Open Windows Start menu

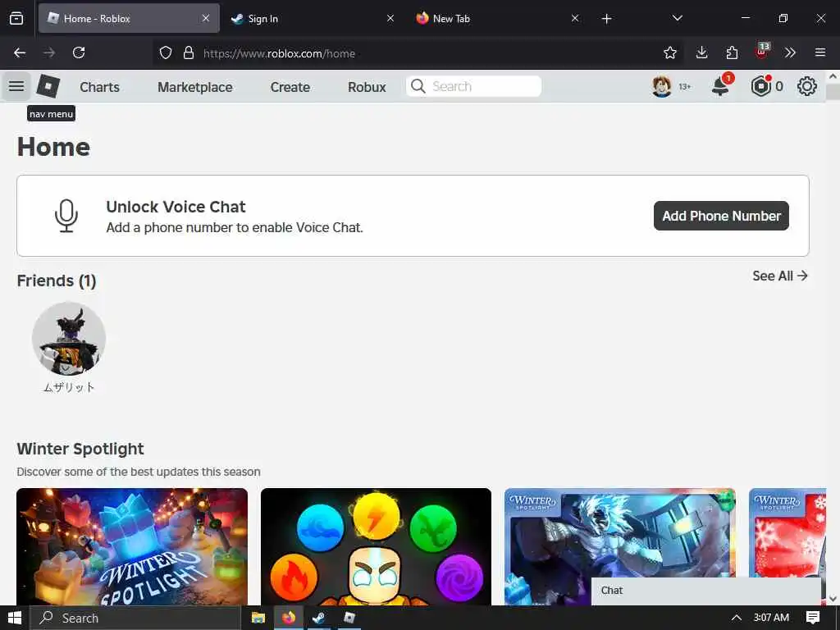pos(14,618)
